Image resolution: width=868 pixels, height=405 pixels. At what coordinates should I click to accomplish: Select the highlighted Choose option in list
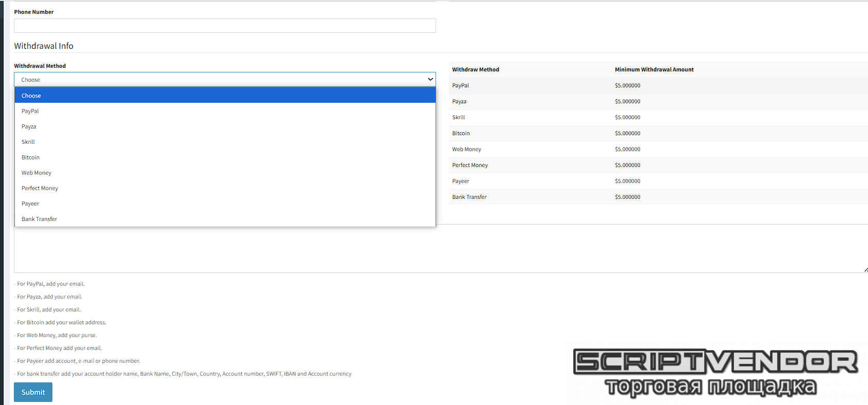[x=225, y=95]
